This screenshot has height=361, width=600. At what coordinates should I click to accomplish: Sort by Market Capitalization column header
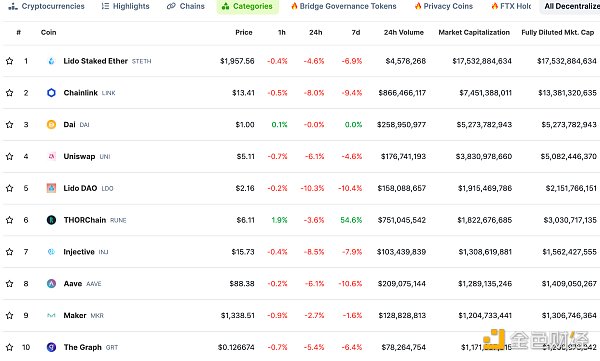pos(474,33)
